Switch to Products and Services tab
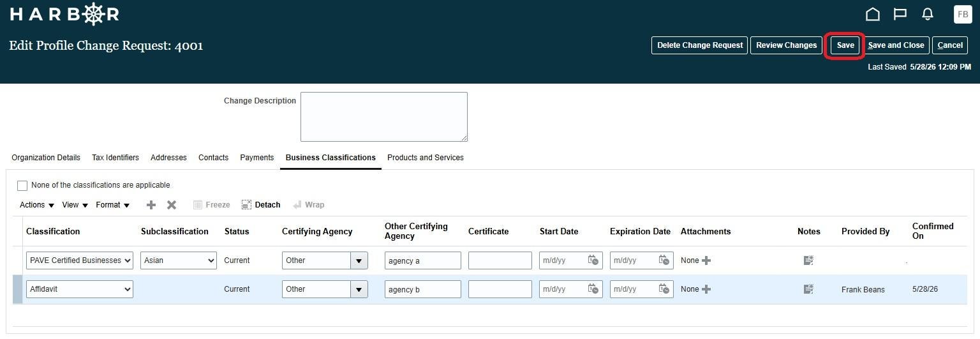This screenshot has width=980, height=339. (426, 158)
